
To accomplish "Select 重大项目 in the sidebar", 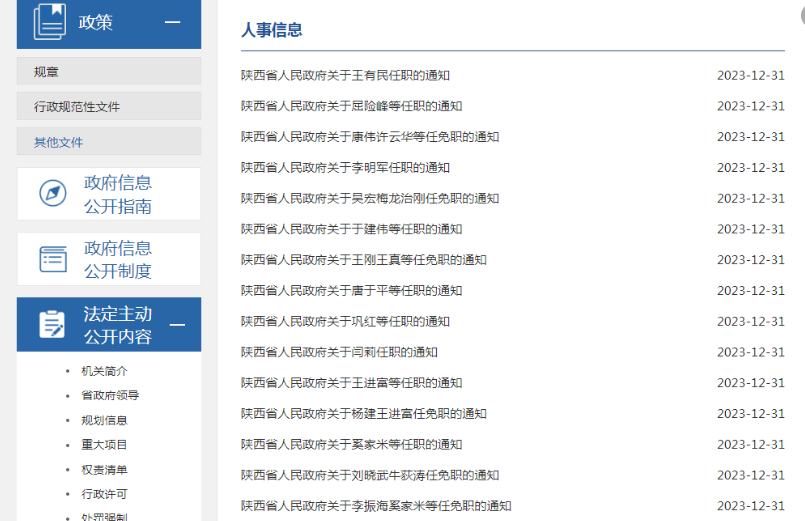I will pos(104,445).
